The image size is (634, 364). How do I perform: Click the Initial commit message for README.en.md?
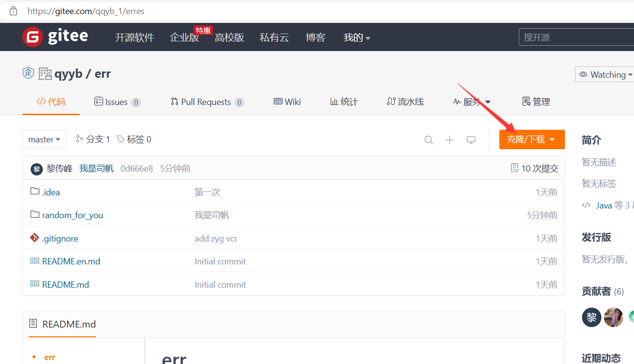pos(220,261)
